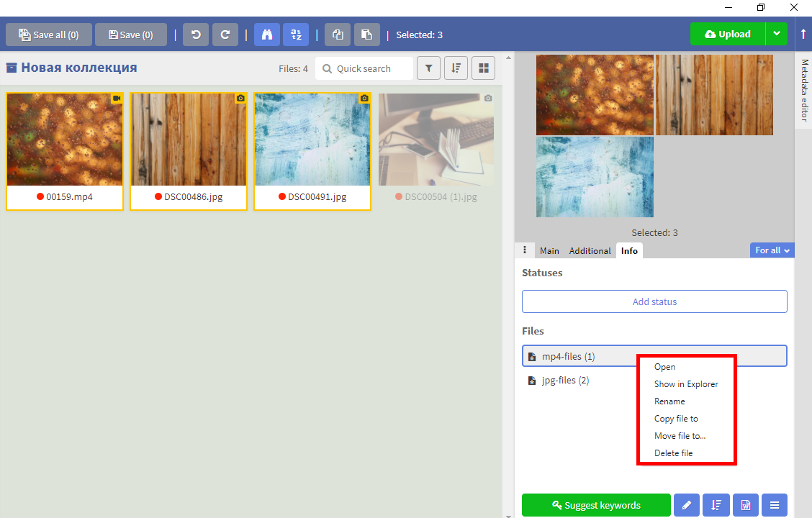The height and width of the screenshot is (518, 812).
Task: Click the wood planks preview in right panel
Action: pos(714,95)
